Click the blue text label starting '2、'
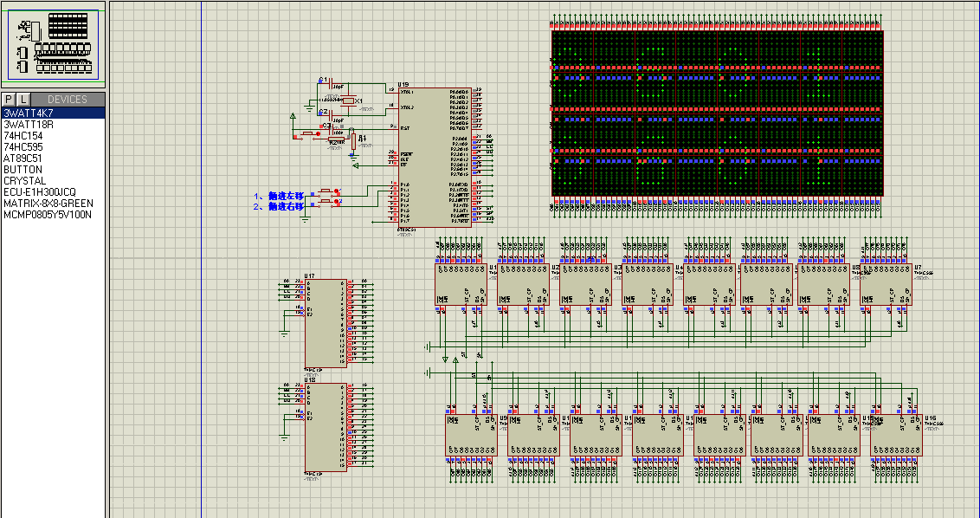The width and height of the screenshot is (980, 518). coord(279,206)
